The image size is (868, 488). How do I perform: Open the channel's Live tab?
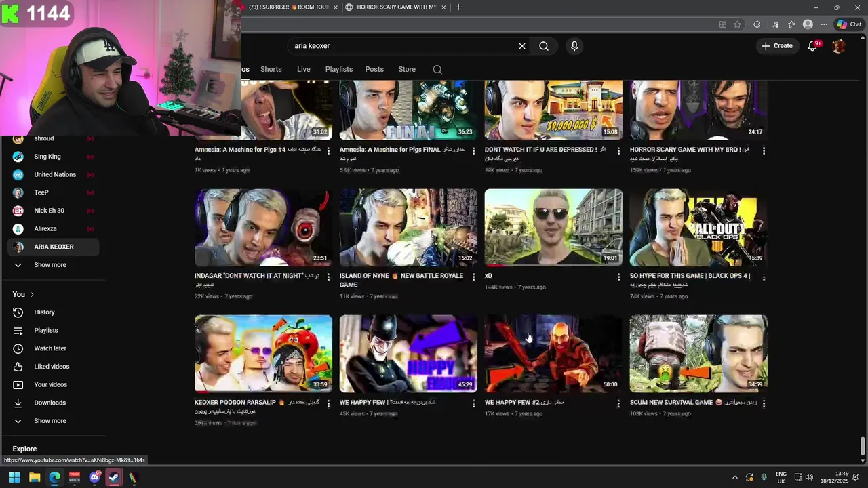(x=303, y=69)
